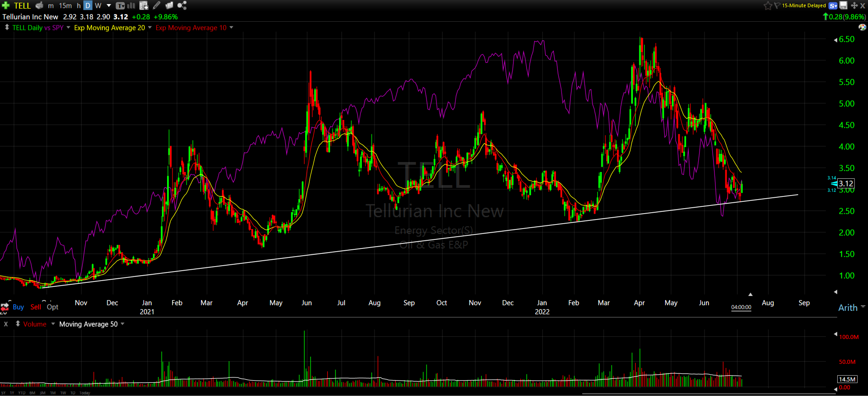Set the range to 1D
Screen dimensions: 868x396
[73, 393]
